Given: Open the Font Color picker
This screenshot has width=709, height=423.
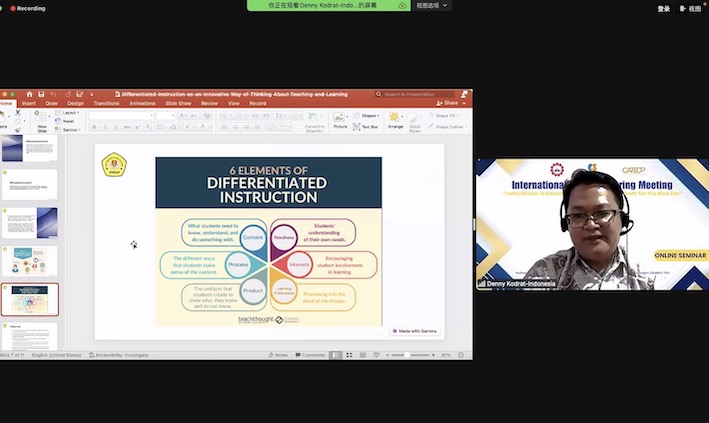Looking at the screenshot, I should (x=203, y=127).
